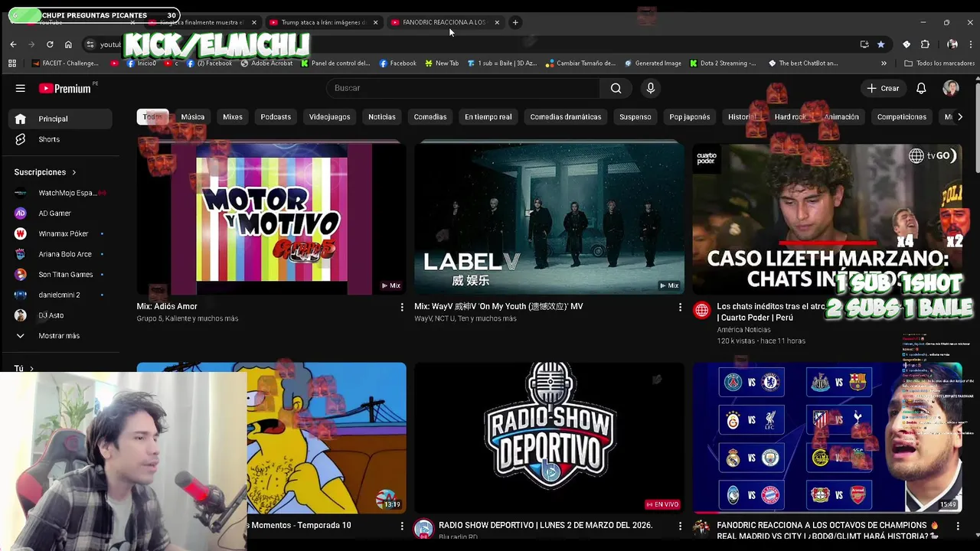Open options menu for Mix: Adiós Amor

click(402, 307)
